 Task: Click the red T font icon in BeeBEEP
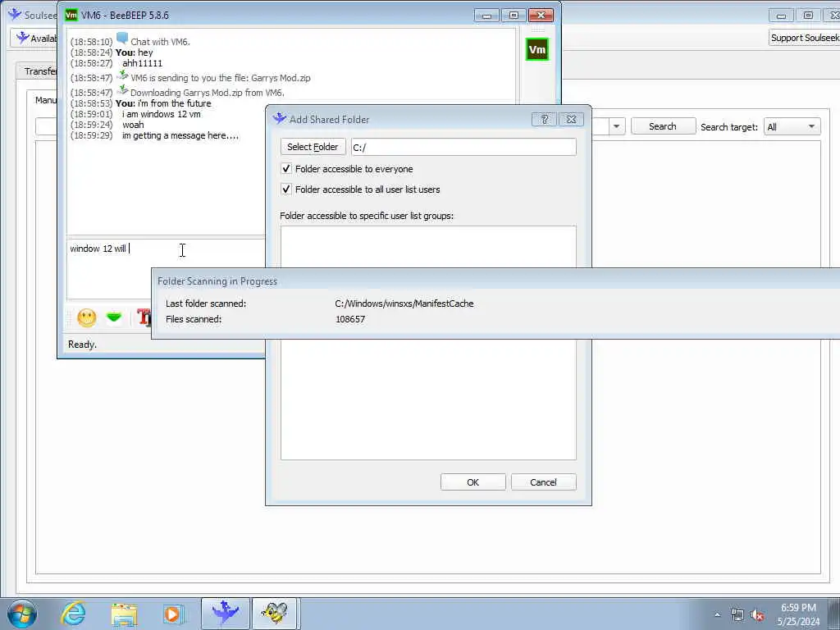144,317
